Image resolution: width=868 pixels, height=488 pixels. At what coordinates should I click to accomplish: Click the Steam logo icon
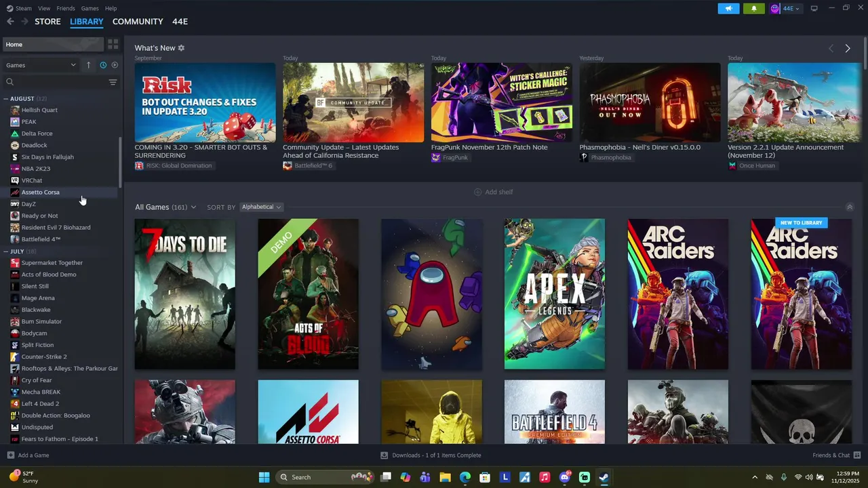coord(9,8)
